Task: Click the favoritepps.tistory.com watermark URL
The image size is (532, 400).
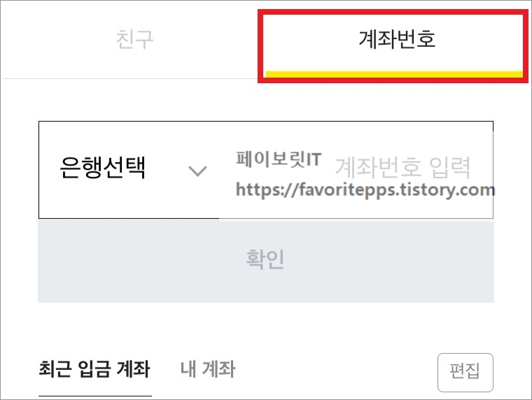Action: click(365, 190)
